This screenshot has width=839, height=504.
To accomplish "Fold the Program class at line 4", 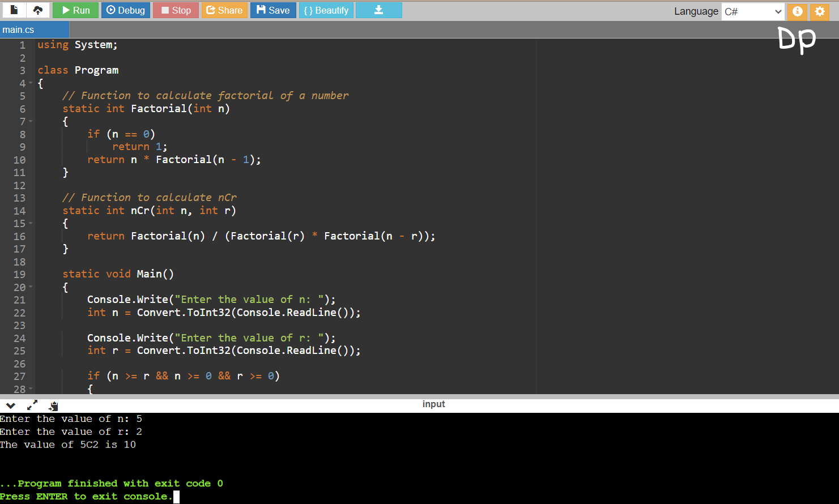I will click(x=31, y=83).
